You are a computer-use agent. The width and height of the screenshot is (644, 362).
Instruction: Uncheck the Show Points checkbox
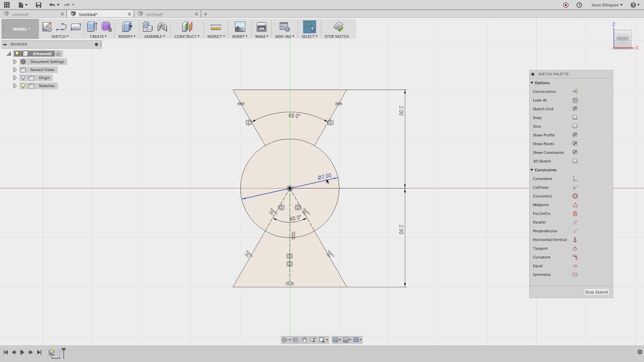coord(575,144)
